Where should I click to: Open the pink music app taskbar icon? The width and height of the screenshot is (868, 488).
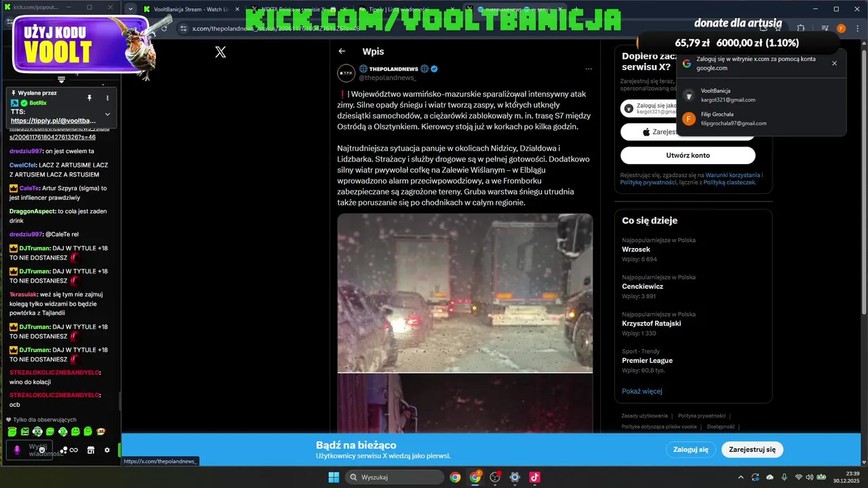coord(534,477)
